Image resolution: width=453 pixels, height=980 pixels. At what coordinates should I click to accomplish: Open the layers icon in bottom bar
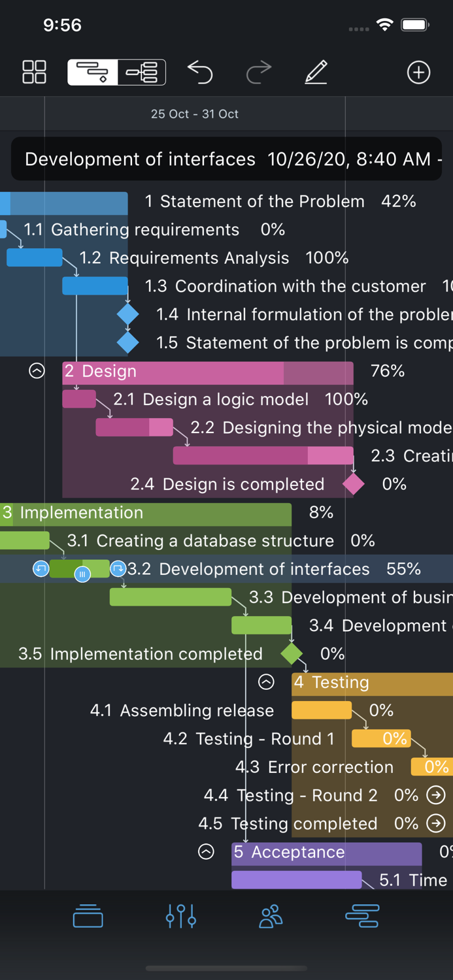88,916
